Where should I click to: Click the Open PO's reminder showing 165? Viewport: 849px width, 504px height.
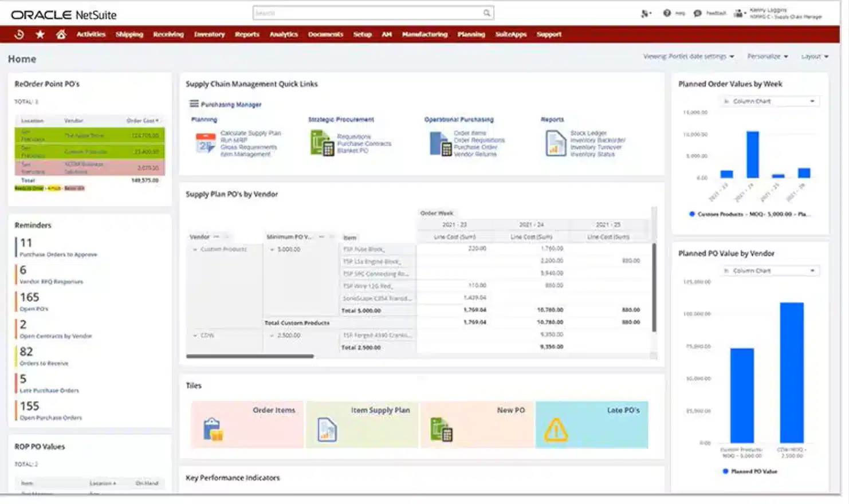(x=34, y=301)
